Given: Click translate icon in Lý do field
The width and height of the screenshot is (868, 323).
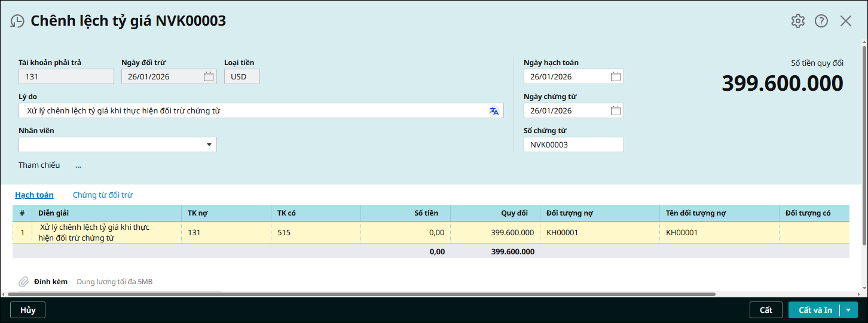Looking at the screenshot, I should pos(494,110).
